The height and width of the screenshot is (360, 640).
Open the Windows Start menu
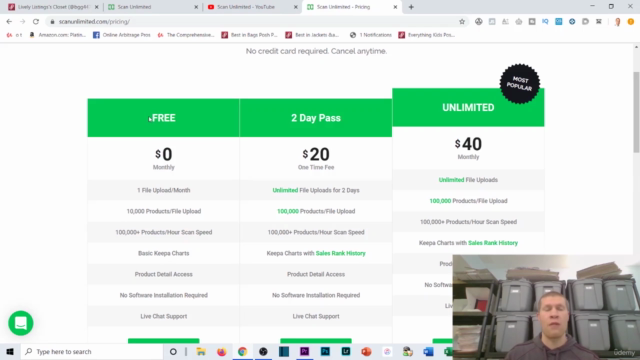10,351
